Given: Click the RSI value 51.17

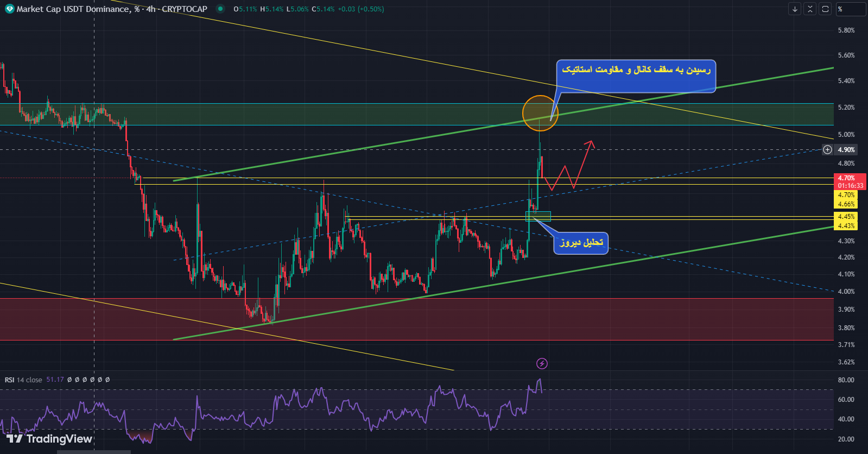Looking at the screenshot, I should coord(55,380).
